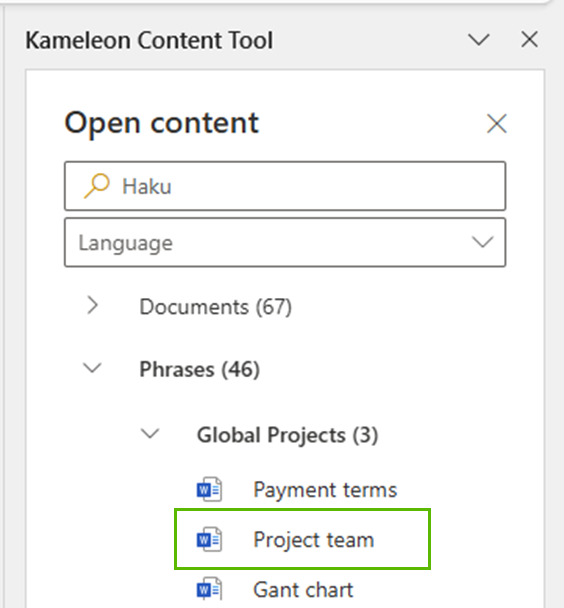Select the Global Projects (3) label

pyautogui.click(x=288, y=435)
